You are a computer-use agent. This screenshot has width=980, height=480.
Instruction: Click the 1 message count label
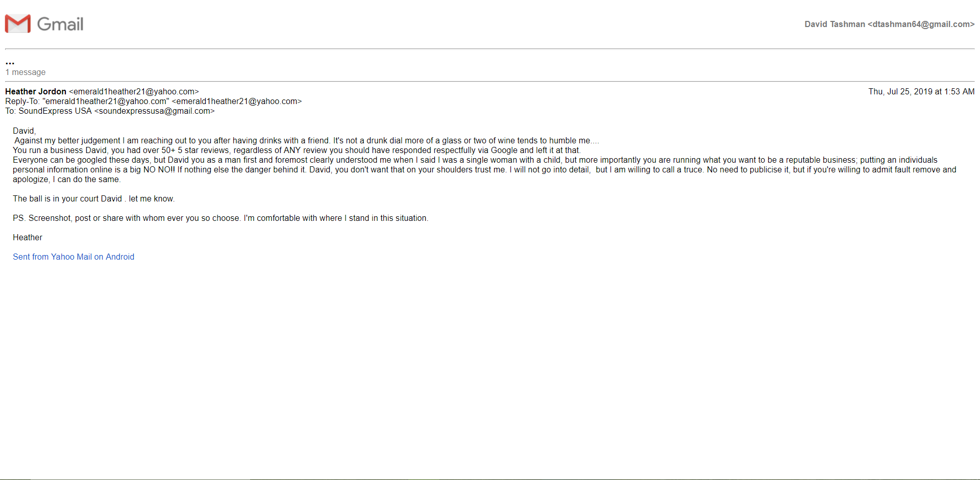pos(26,72)
